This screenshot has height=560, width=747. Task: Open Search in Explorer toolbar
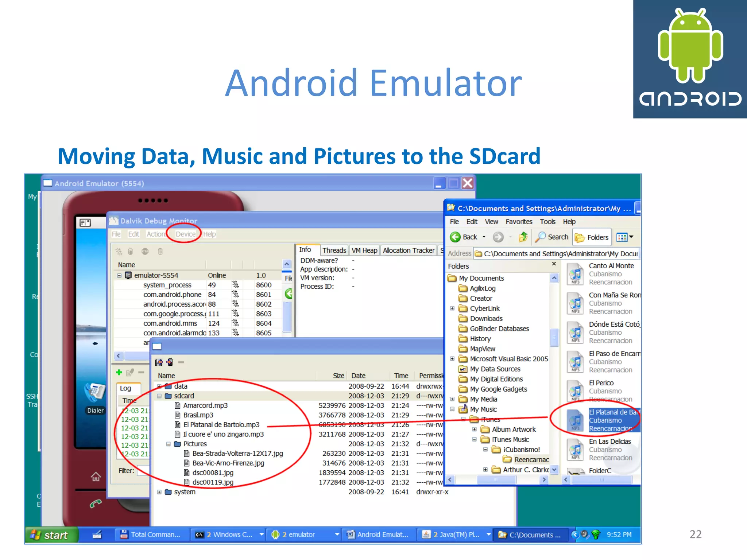551,237
